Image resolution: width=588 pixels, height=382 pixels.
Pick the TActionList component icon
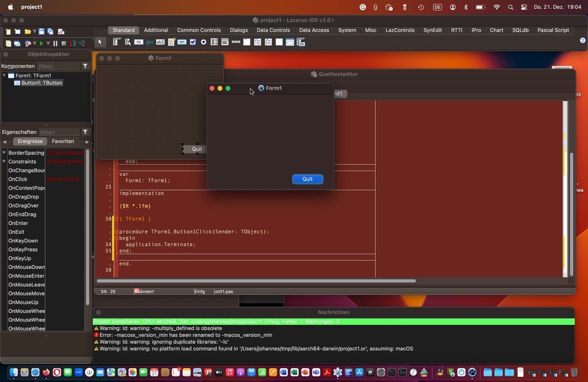(301, 42)
